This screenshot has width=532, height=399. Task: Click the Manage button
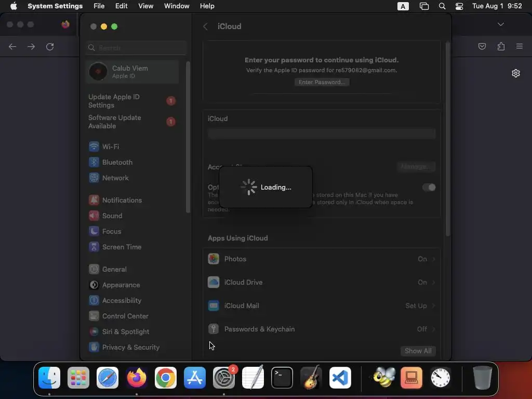click(x=416, y=167)
